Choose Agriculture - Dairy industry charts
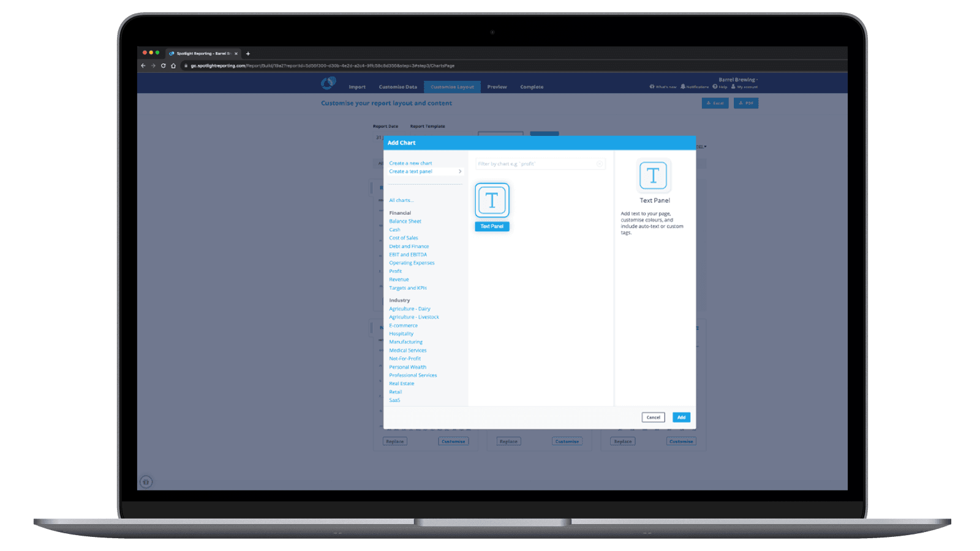The image size is (980, 551). [410, 309]
